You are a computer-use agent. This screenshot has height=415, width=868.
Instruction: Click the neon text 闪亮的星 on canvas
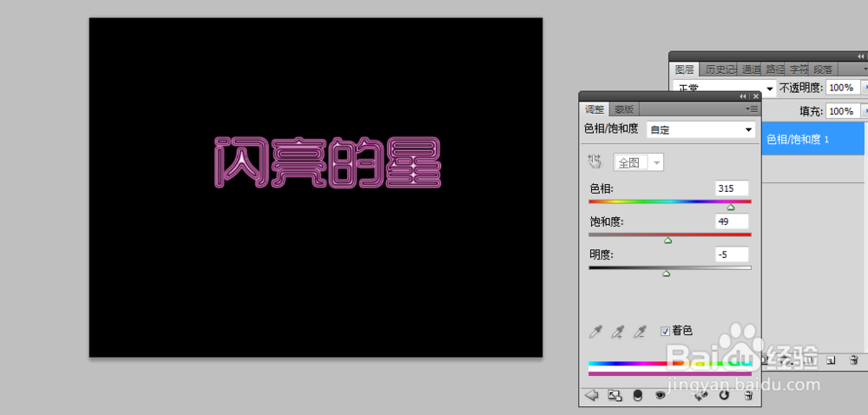(326, 162)
